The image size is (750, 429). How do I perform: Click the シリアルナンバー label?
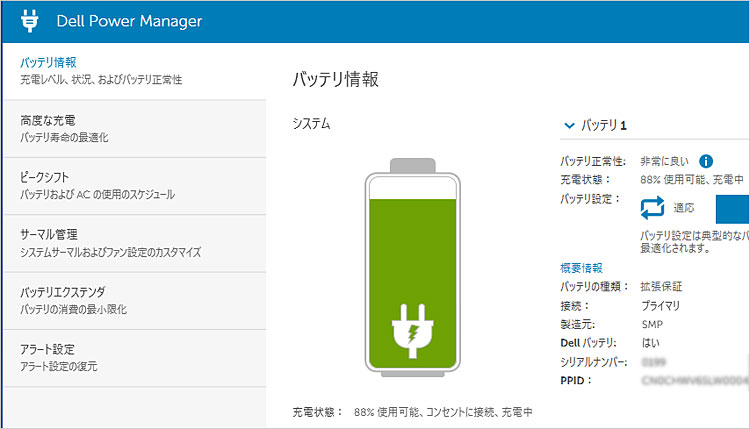[594, 362]
